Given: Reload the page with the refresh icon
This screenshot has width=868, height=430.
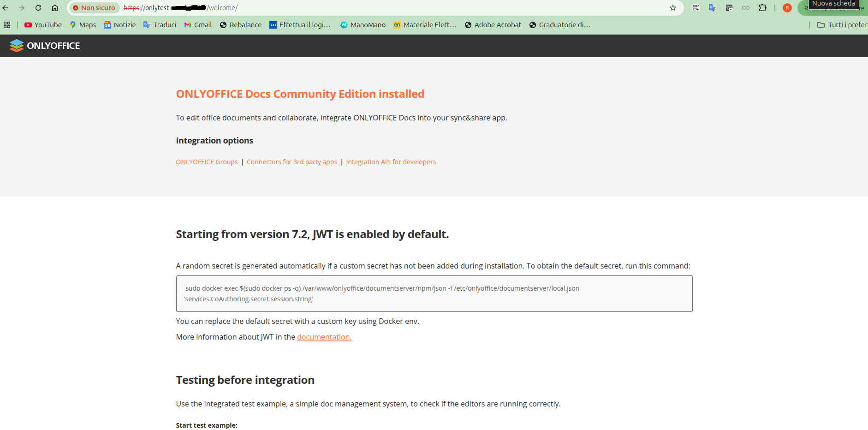Looking at the screenshot, I should coord(38,8).
